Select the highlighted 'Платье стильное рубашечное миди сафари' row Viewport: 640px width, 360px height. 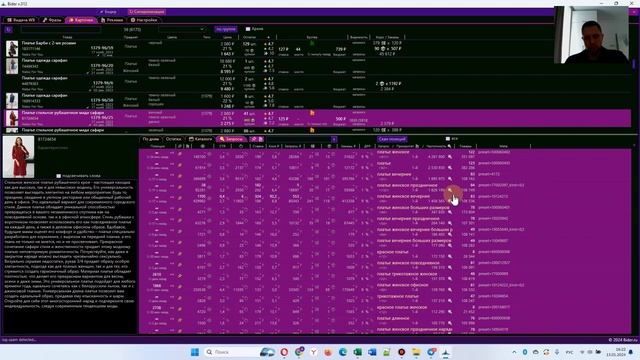click(318, 118)
